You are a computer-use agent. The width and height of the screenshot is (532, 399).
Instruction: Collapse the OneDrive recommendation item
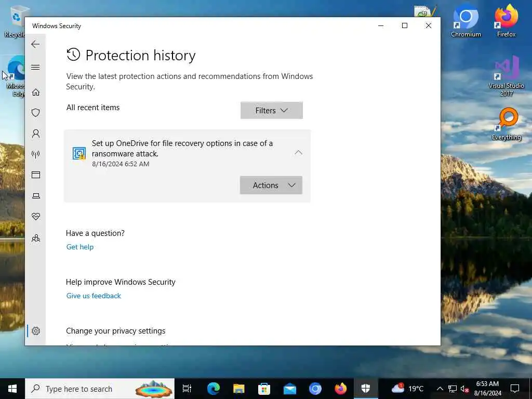point(298,153)
